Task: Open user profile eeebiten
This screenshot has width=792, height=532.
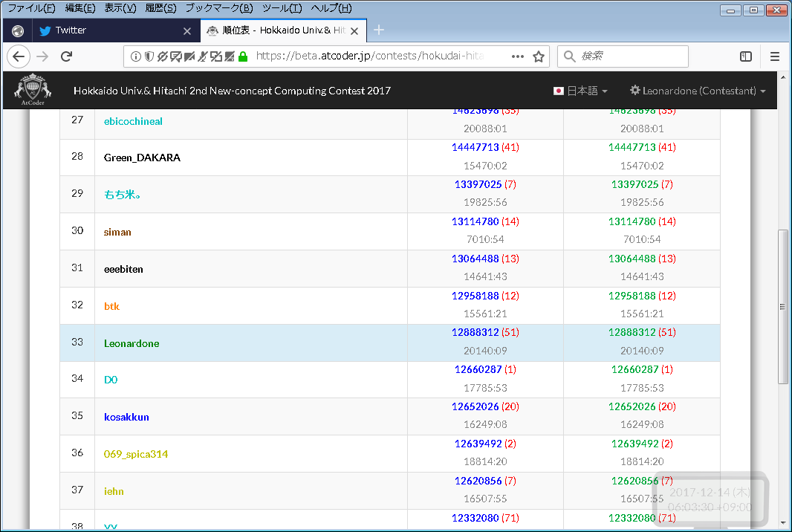Action: click(x=123, y=269)
